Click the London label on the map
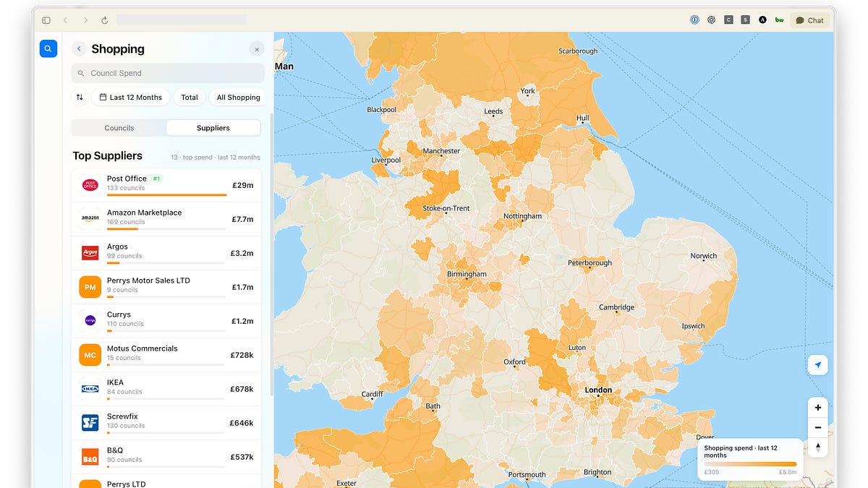The width and height of the screenshot is (868, 488). click(x=598, y=390)
